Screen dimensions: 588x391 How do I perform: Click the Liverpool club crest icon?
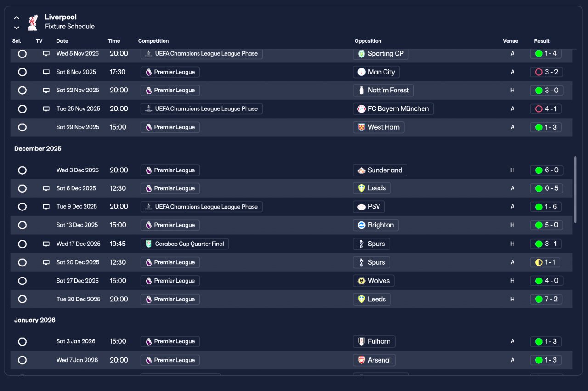[32, 22]
